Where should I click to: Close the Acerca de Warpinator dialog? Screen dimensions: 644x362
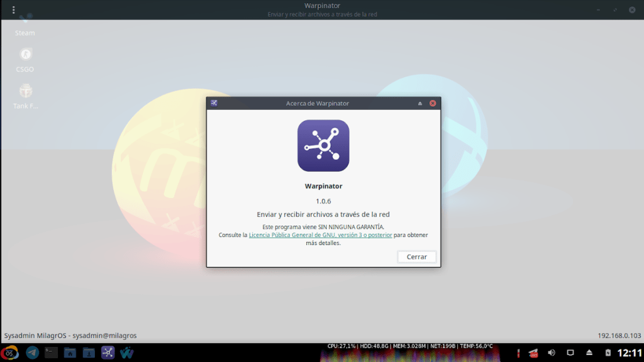pos(433,103)
